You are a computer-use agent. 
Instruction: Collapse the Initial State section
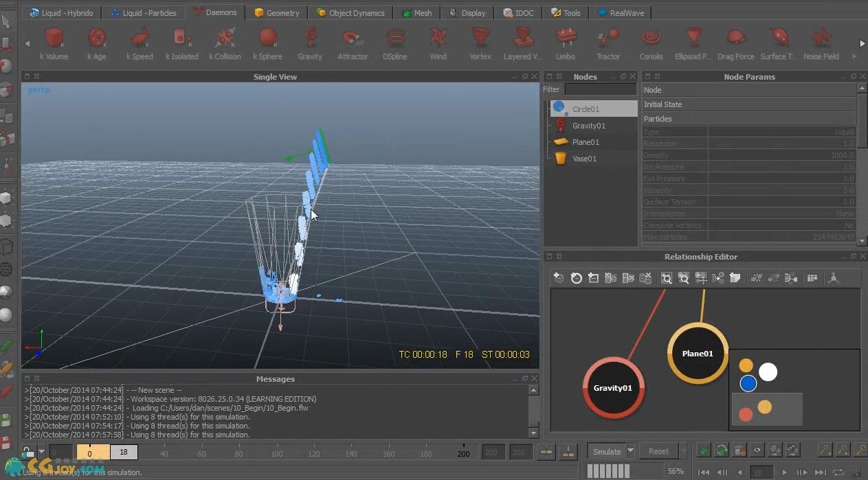pyautogui.click(x=749, y=104)
